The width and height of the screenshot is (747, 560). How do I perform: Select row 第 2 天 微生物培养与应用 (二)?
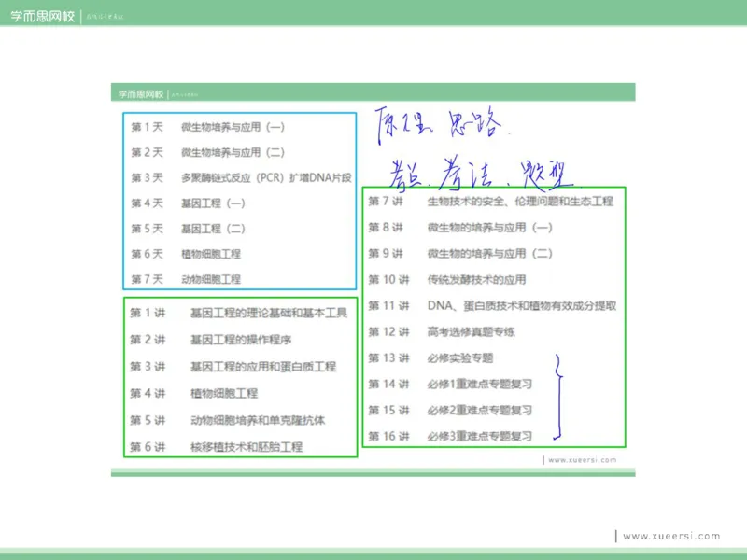207,152
